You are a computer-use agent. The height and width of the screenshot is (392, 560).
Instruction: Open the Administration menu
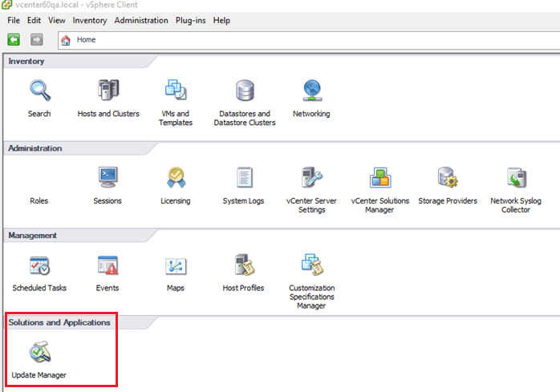(141, 20)
